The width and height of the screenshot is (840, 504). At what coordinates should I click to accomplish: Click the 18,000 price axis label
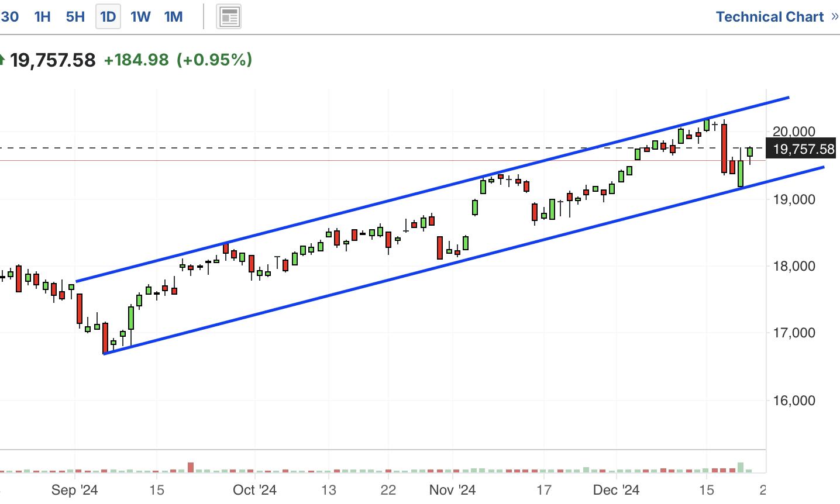[794, 266]
